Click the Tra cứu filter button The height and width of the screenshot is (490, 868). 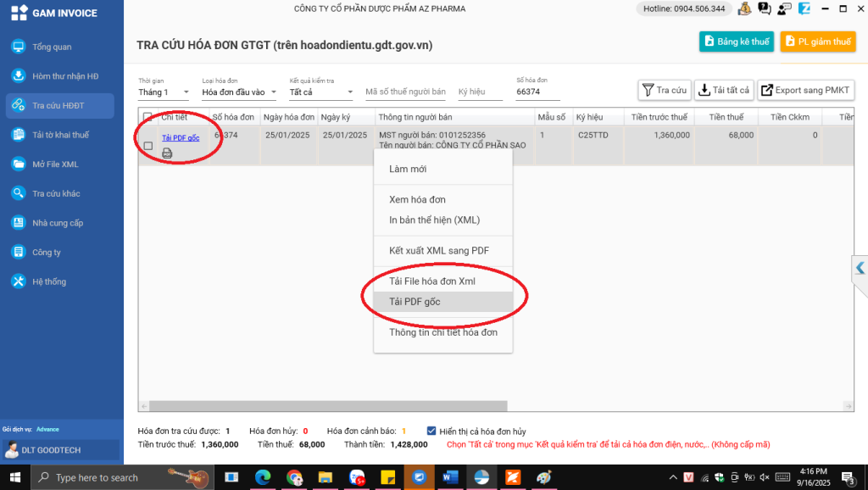[x=665, y=90]
